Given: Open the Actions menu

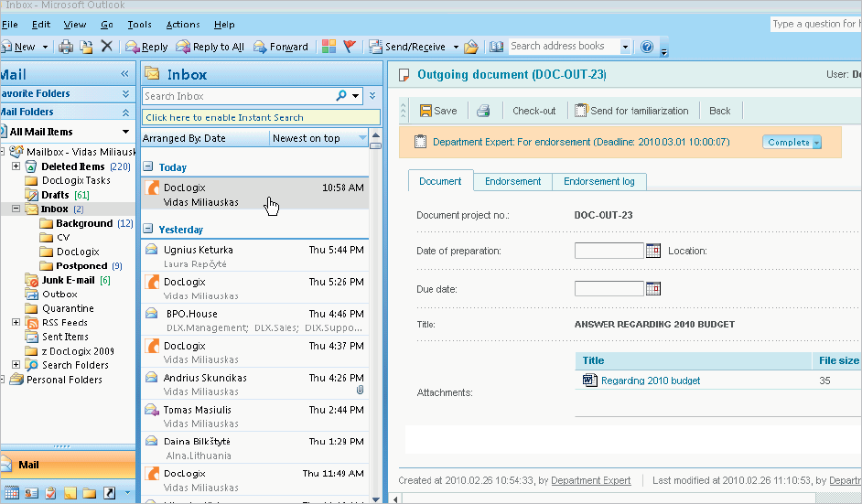Looking at the screenshot, I should pos(183,25).
